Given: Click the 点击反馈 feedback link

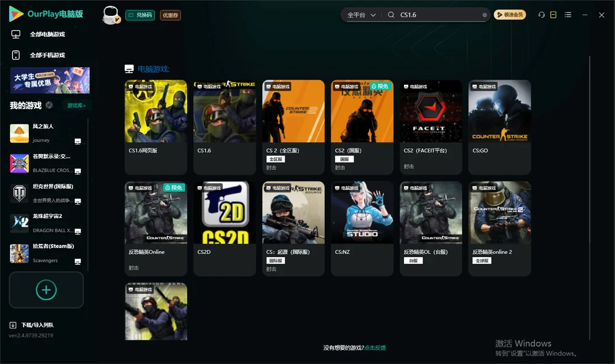Looking at the screenshot, I should tap(375, 347).
